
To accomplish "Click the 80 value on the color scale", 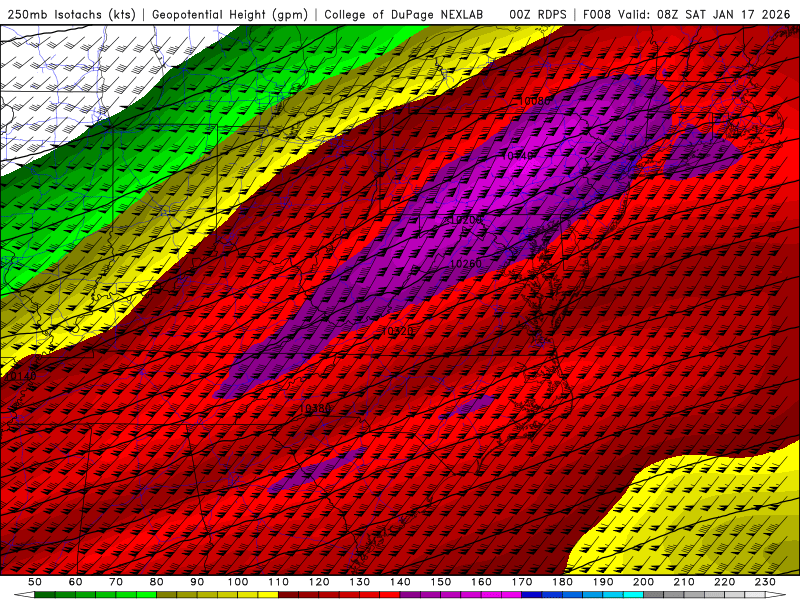I will click(x=157, y=582).
